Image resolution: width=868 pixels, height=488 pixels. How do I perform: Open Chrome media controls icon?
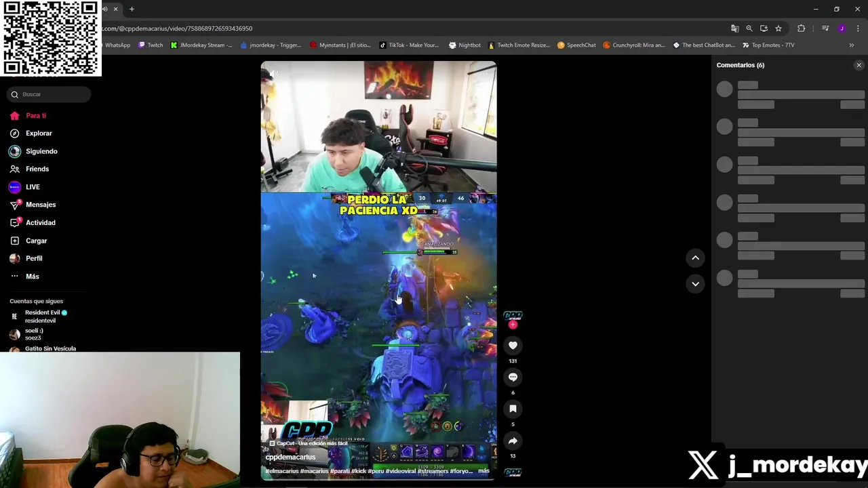point(825,28)
